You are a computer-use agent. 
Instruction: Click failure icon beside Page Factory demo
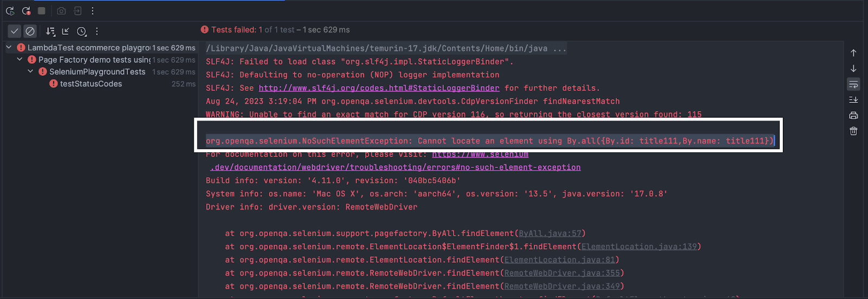[31, 60]
